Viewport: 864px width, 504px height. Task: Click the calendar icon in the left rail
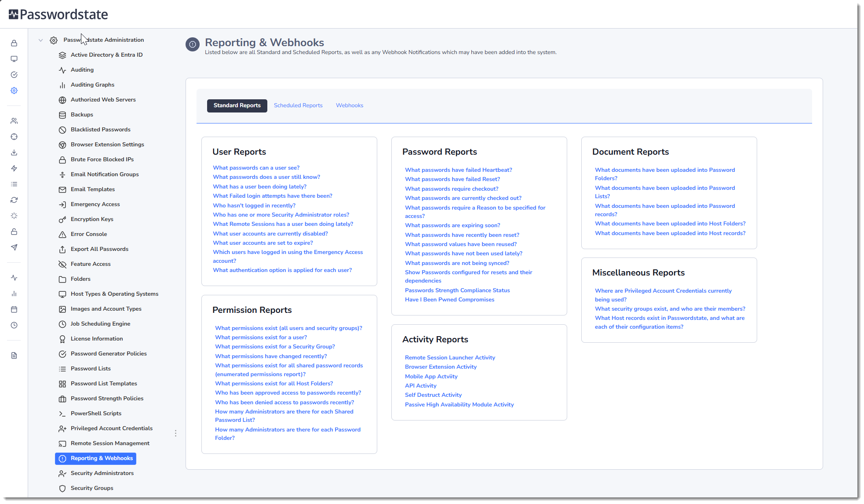click(x=14, y=309)
